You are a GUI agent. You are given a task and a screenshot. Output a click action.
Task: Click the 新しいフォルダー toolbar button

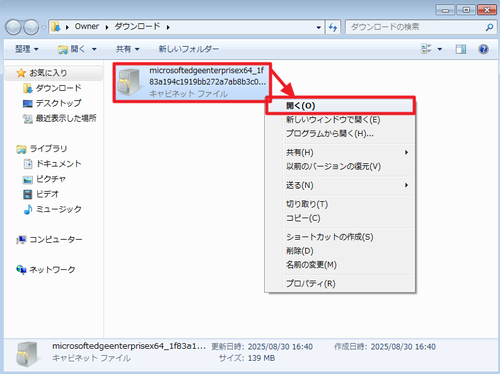tap(189, 49)
